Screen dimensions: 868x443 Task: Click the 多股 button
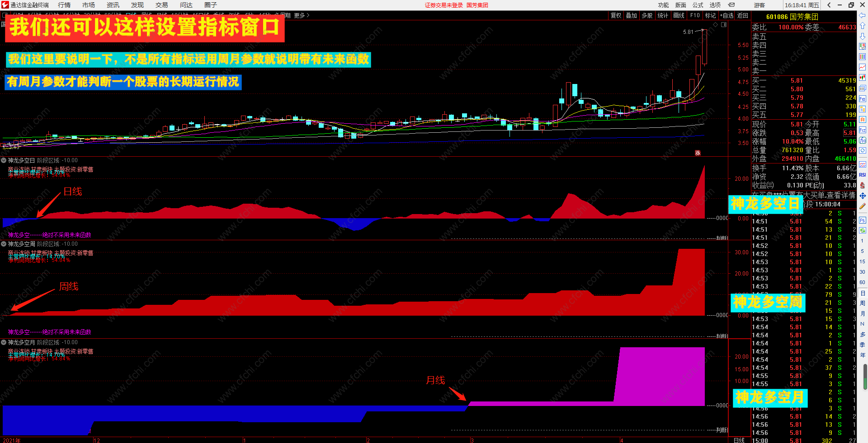tap(647, 15)
